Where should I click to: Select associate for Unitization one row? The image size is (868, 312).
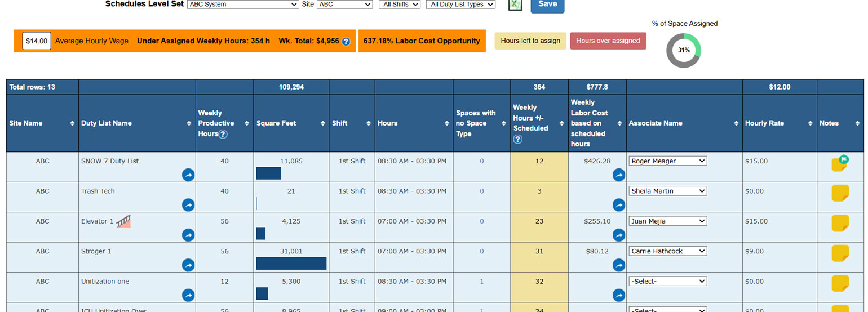click(667, 282)
